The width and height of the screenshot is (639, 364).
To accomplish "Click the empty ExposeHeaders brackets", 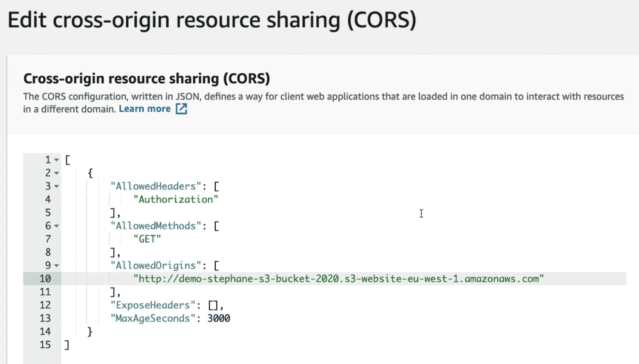I will [x=213, y=305].
